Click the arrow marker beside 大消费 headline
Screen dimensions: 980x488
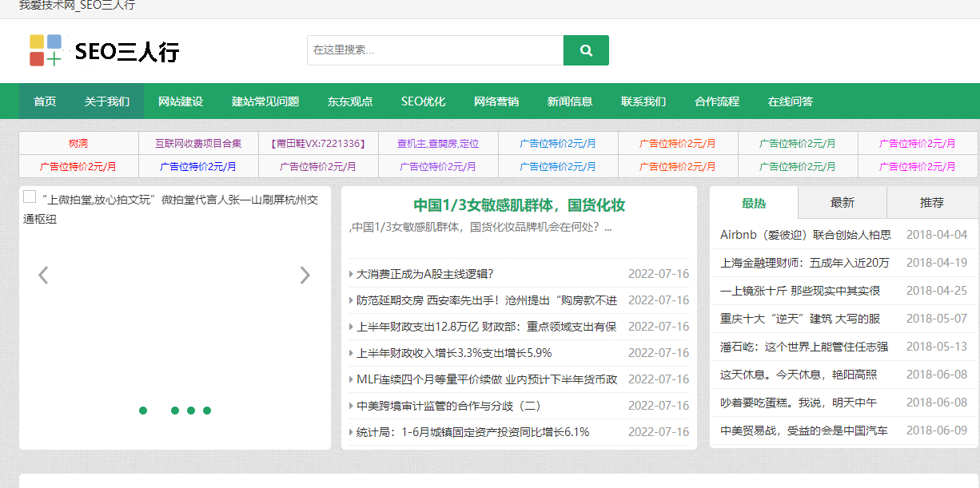pyautogui.click(x=349, y=273)
